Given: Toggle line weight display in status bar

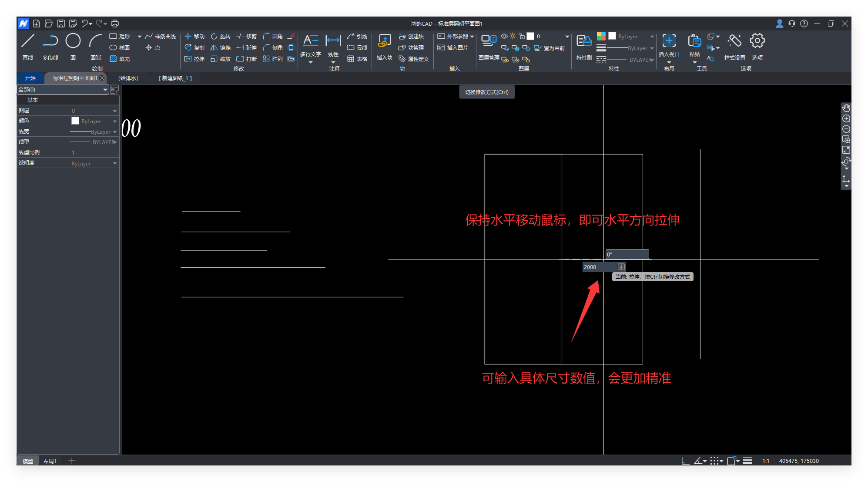Looking at the screenshot, I should pos(747,461).
